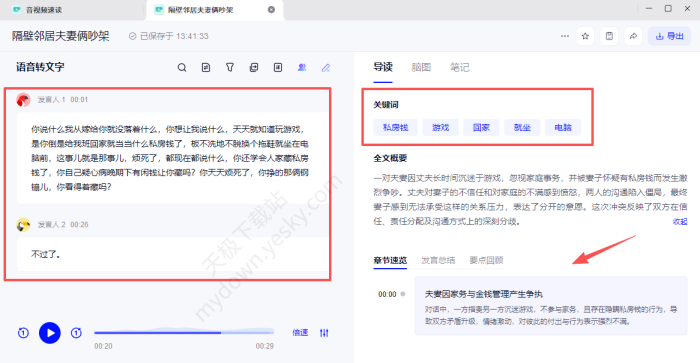
Task: Share the recording with arrow icon
Action: click(633, 36)
